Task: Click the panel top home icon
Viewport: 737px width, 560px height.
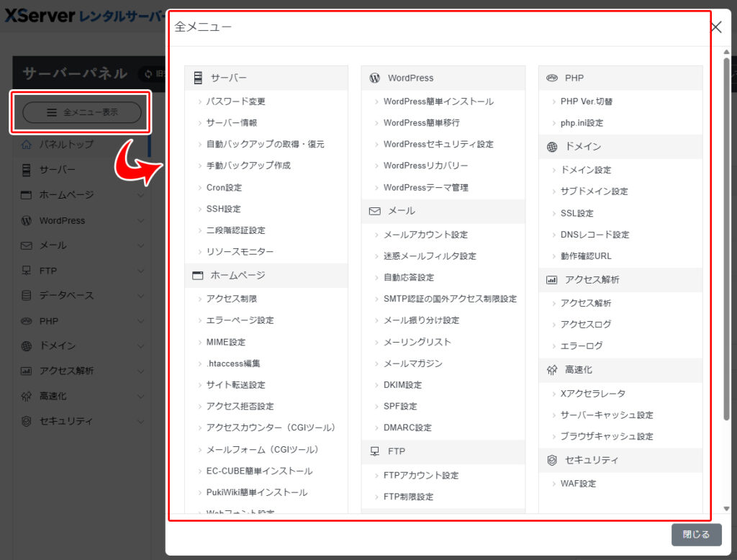Action: 27,145
